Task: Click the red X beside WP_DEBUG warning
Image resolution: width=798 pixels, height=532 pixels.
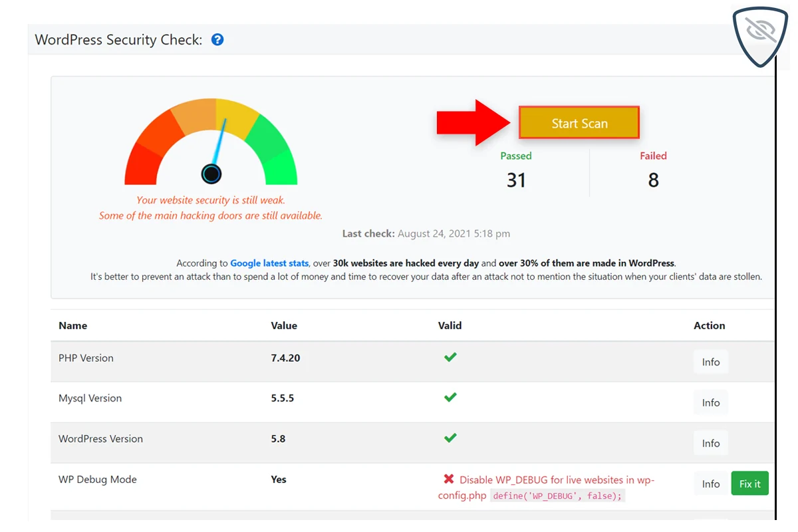Action: (449, 479)
